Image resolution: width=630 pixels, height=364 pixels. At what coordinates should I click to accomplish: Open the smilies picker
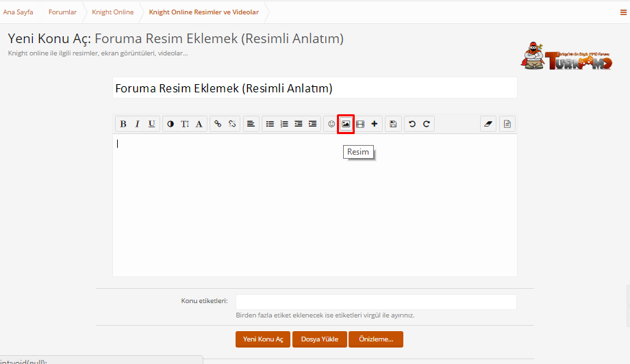[331, 124]
